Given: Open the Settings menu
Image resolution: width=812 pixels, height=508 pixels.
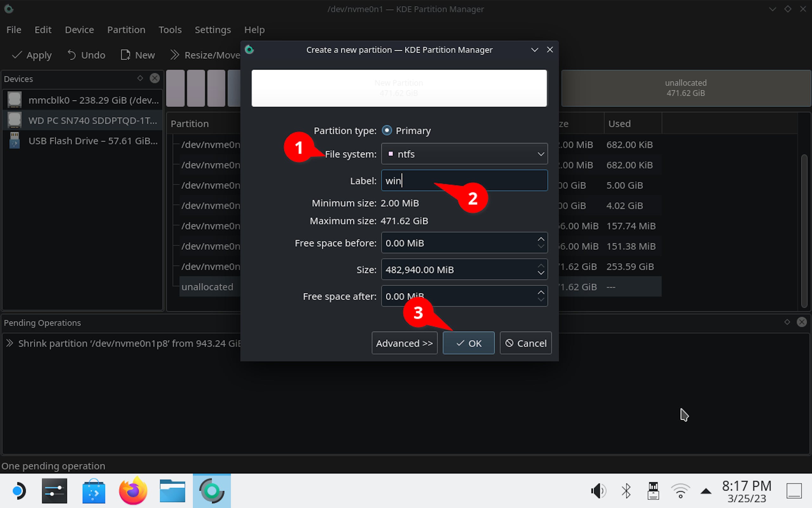Looking at the screenshot, I should coord(213,30).
